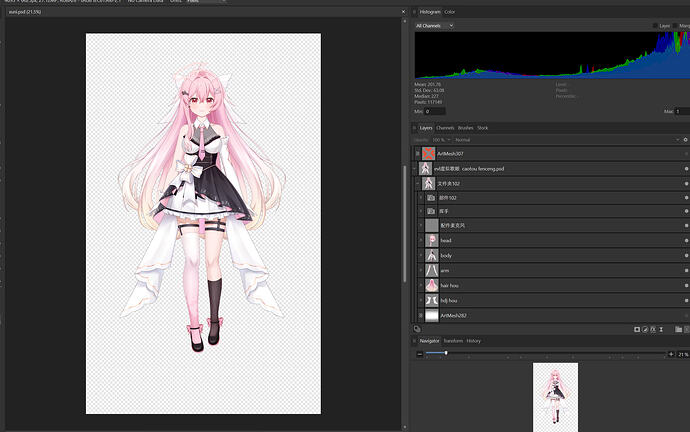690x432 pixels.
Task: Open the Layers panel gear settings
Action: 685,140
